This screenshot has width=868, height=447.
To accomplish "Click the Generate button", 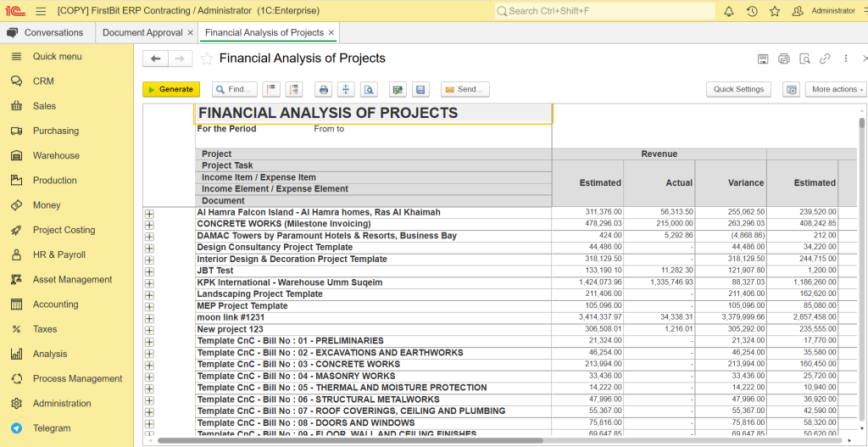I will pos(171,89).
